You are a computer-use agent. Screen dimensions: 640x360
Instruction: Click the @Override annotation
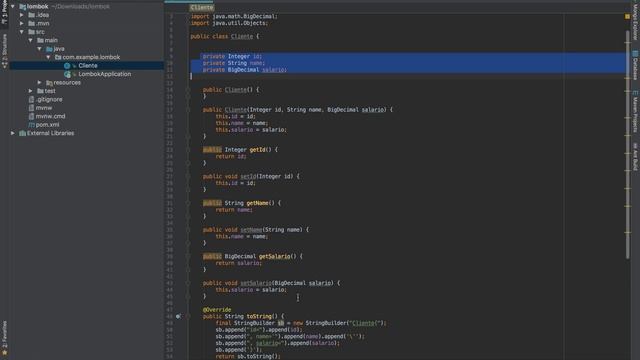pyautogui.click(x=217, y=310)
